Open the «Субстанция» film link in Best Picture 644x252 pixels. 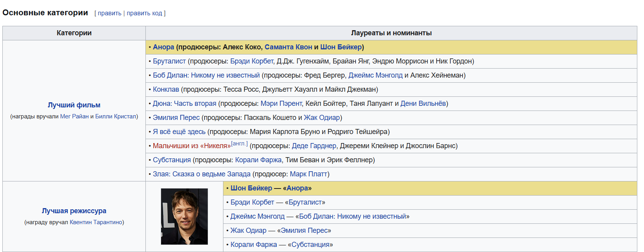pyautogui.click(x=172, y=160)
